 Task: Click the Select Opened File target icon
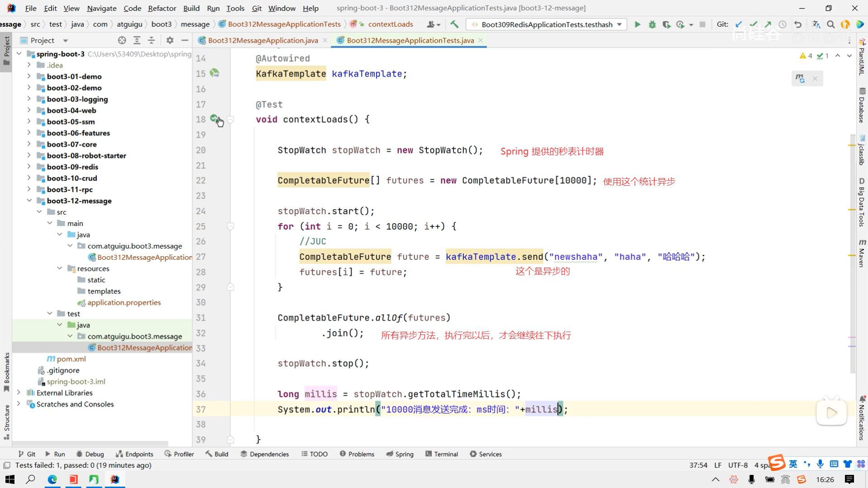(x=122, y=40)
